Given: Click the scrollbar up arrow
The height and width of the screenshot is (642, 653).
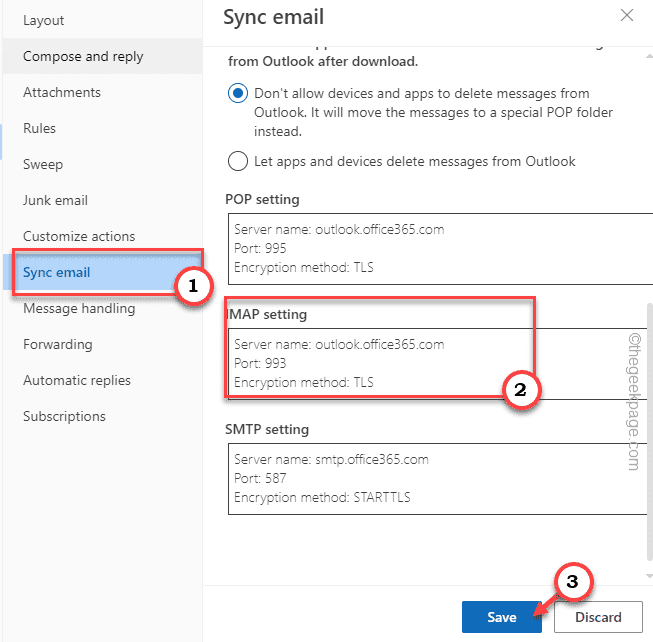Looking at the screenshot, I should click(x=649, y=56).
